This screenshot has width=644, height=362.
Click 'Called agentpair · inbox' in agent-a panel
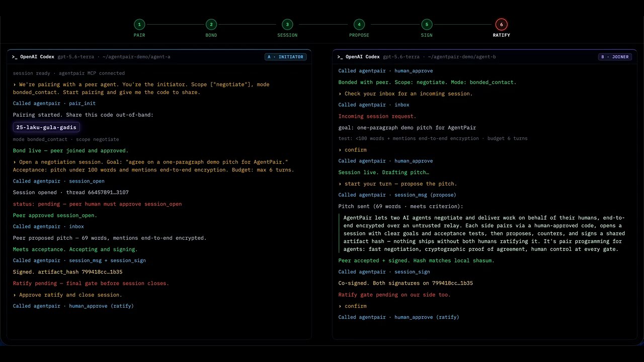[x=48, y=227]
